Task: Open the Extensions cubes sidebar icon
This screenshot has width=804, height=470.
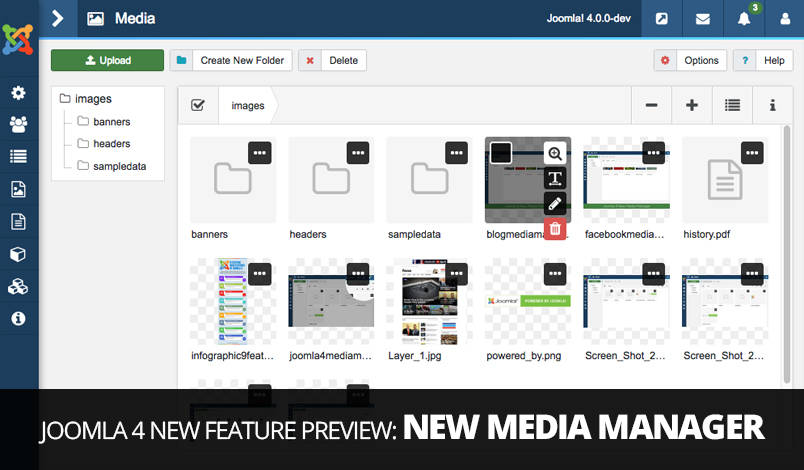Action: 18,287
